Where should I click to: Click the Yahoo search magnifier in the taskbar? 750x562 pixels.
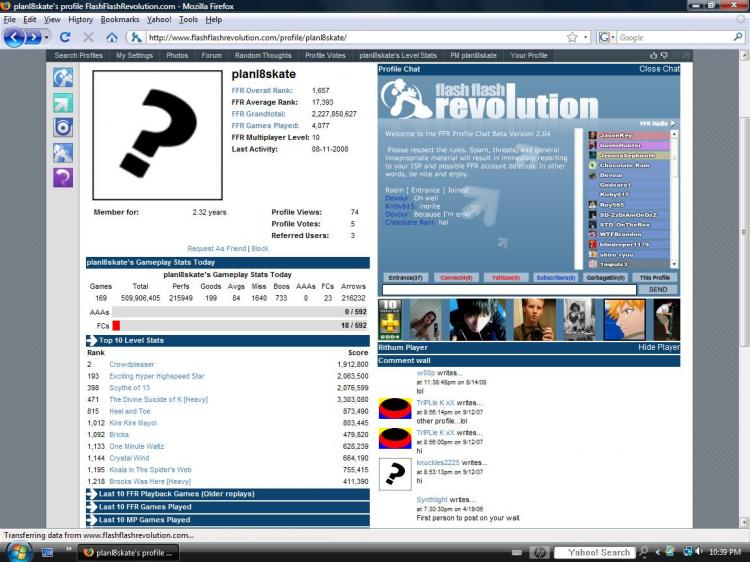644,552
